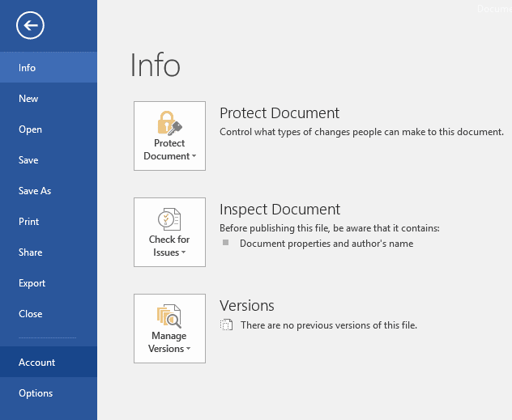Expand the Protect Document dropdown arrow
512x420 pixels.
194,156
